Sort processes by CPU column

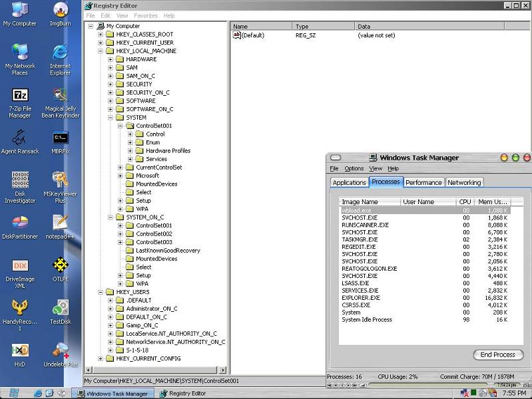[465, 201]
